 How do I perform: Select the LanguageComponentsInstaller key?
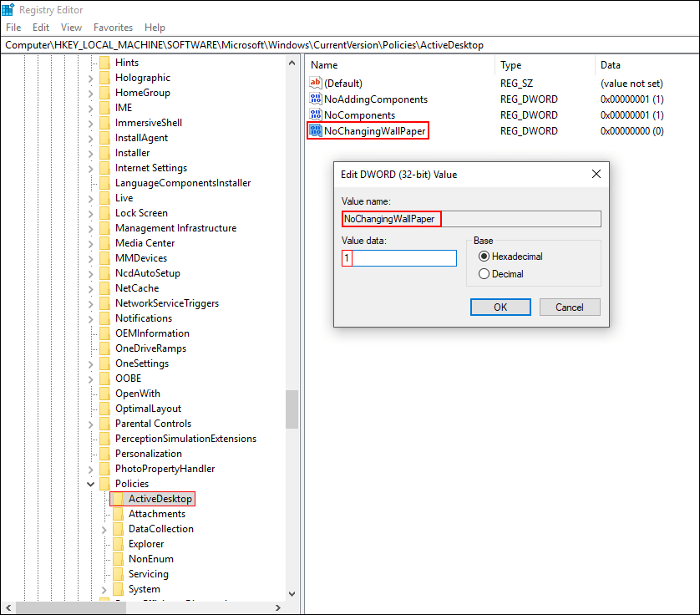(183, 183)
